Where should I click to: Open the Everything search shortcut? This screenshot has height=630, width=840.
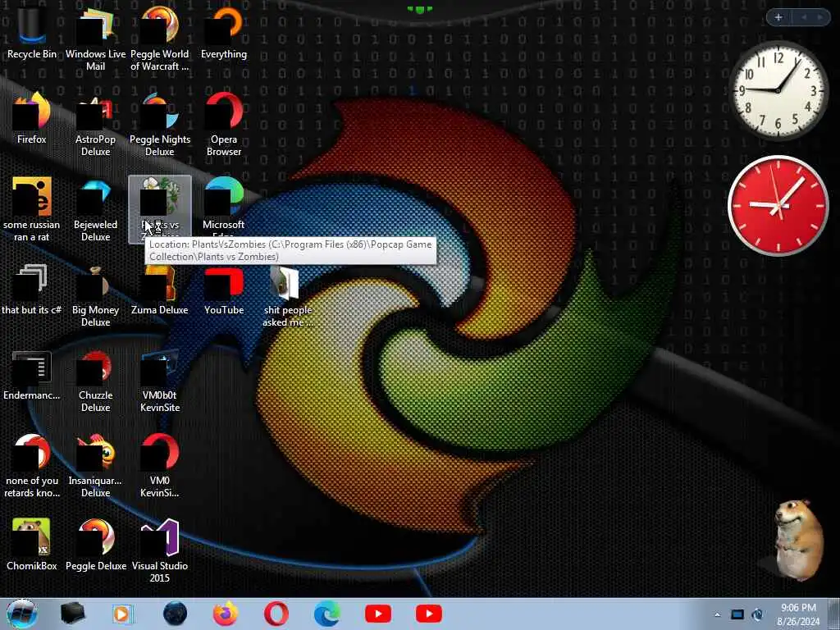pyautogui.click(x=224, y=34)
